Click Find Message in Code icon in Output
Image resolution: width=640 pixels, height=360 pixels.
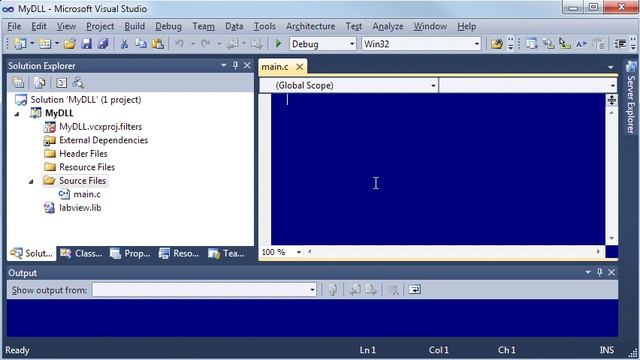pos(333,290)
